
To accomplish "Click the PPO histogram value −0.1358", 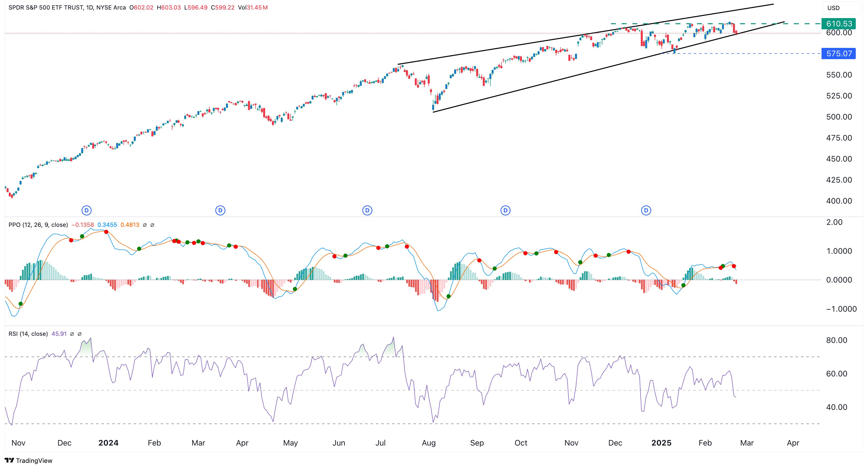I will pyautogui.click(x=83, y=225).
